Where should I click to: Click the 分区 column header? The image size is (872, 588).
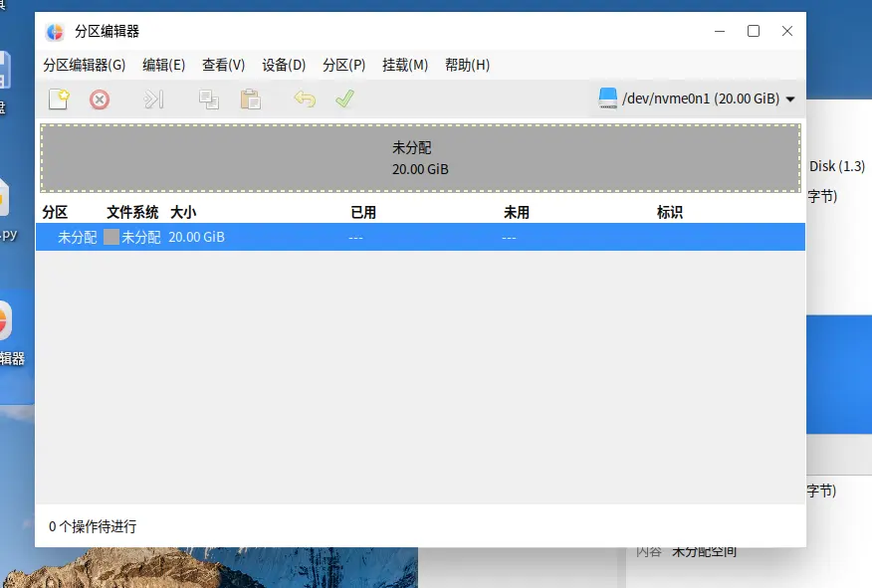[55, 212]
